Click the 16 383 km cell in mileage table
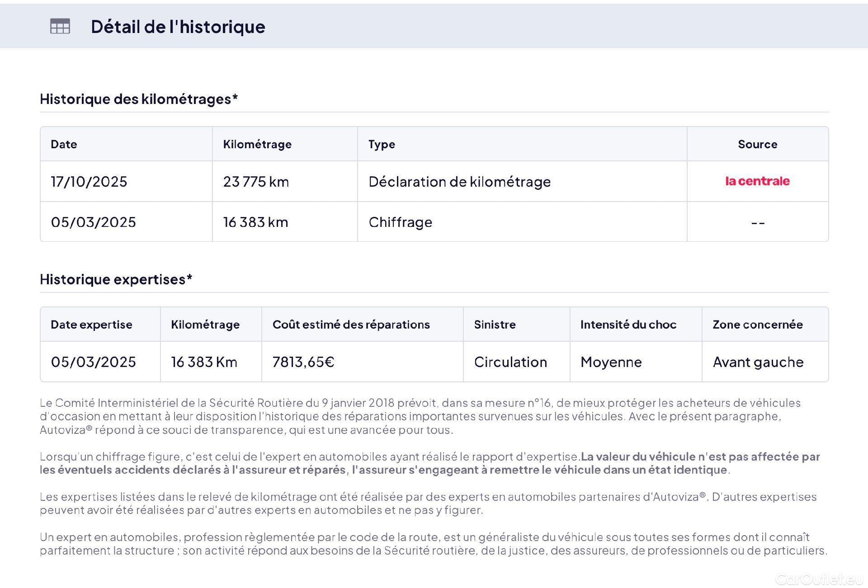Viewport: 868px width, 588px height. (x=255, y=222)
